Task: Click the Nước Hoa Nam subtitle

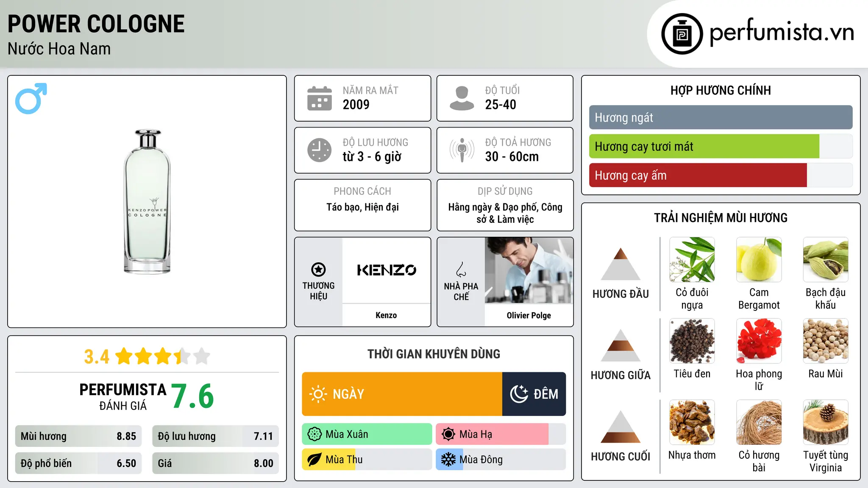Action: pyautogui.click(x=59, y=49)
